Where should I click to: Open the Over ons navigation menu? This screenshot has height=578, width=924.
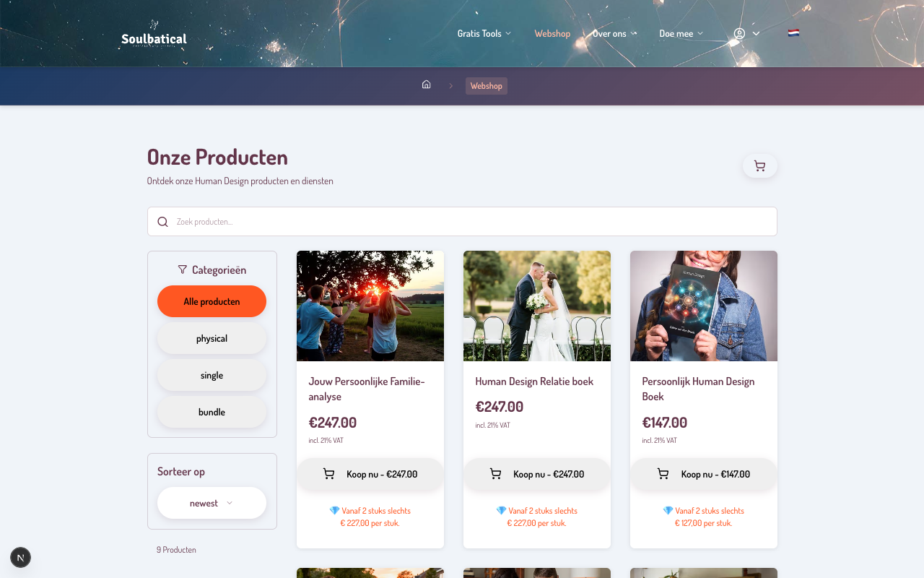(x=614, y=33)
